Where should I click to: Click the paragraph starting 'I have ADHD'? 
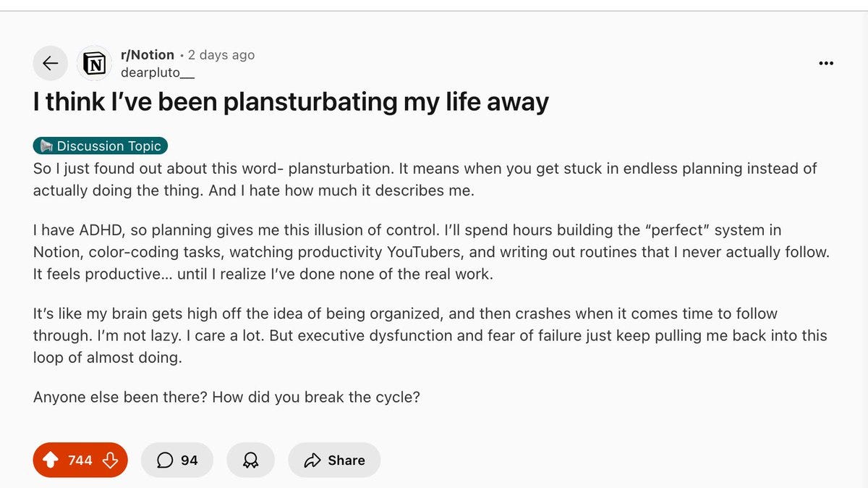pos(430,252)
